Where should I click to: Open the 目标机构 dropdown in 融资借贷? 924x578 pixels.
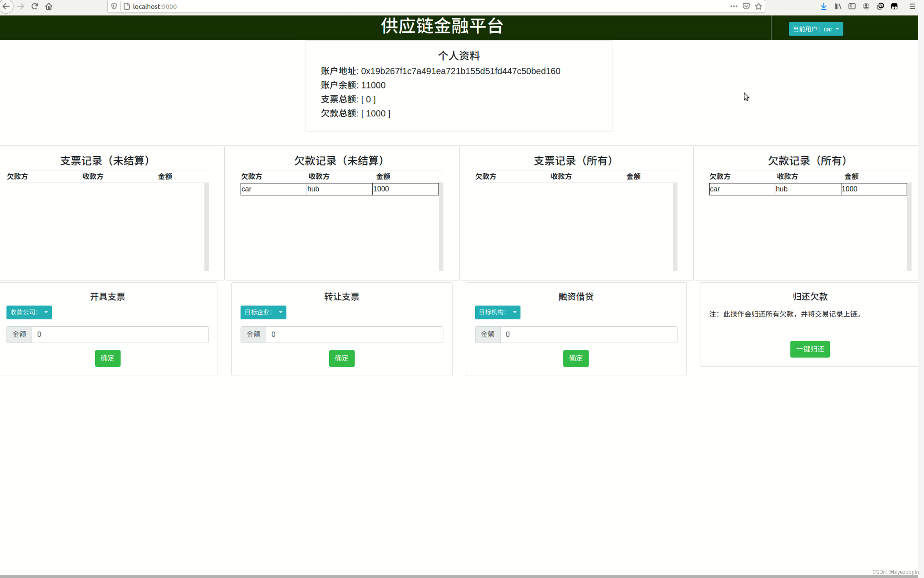497,312
